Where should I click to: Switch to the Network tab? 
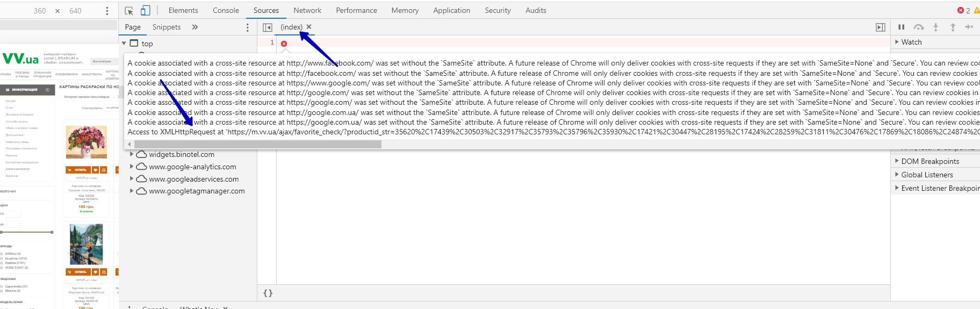[x=307, y=10]
